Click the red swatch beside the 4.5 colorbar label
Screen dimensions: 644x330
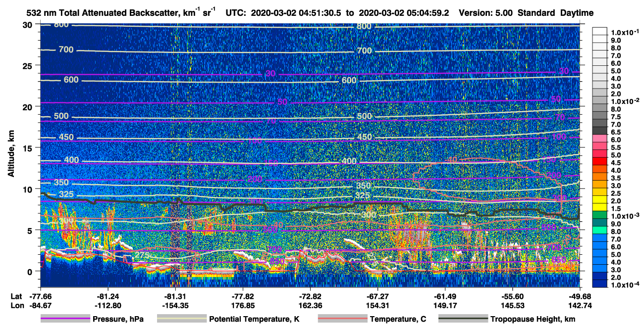click(601, 162)
